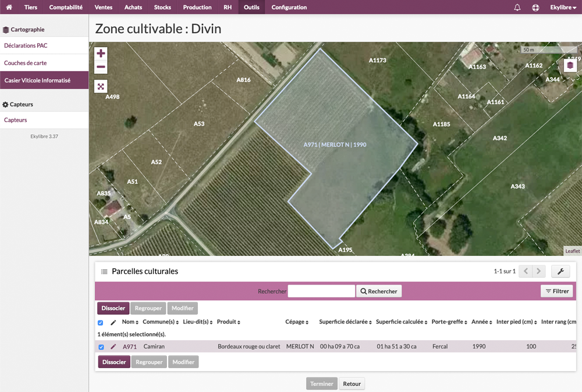Click the Terminer button
This screenshot has height=392, width=582.
tap(321, 384)
